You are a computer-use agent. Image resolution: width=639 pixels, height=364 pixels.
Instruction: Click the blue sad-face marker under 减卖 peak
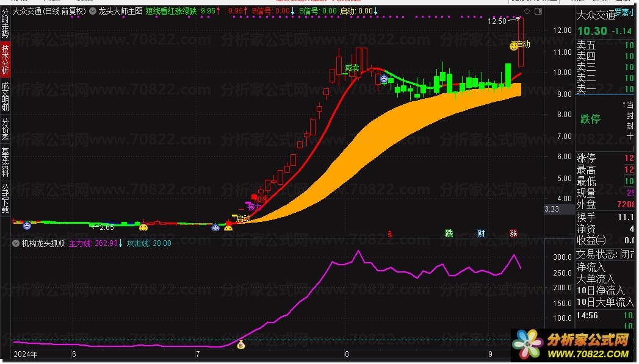coord(384,79)
